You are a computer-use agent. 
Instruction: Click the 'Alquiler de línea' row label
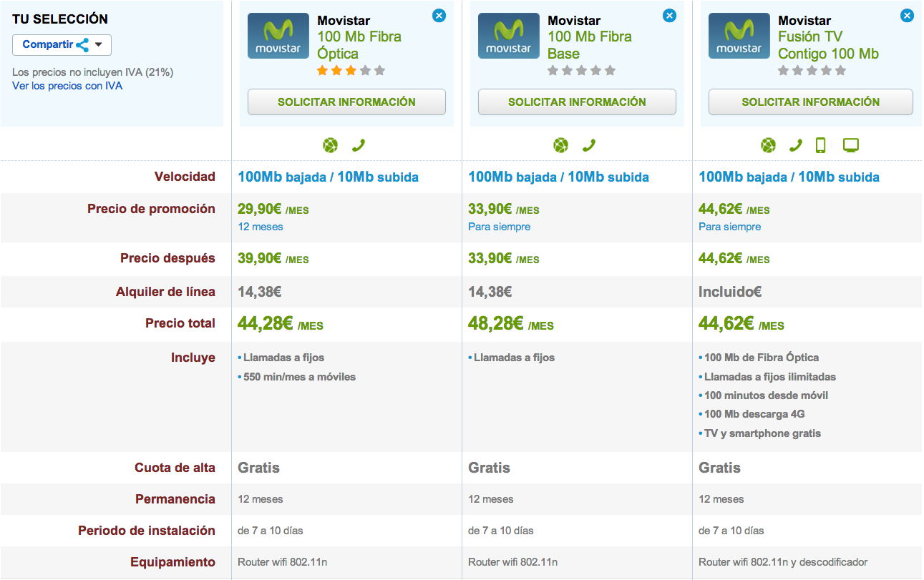point(165,292)
